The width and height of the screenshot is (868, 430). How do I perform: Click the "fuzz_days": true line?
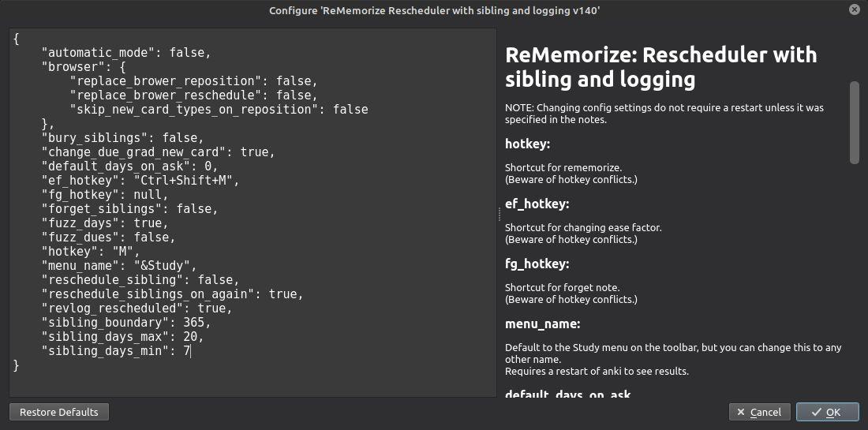pos(105,223)
